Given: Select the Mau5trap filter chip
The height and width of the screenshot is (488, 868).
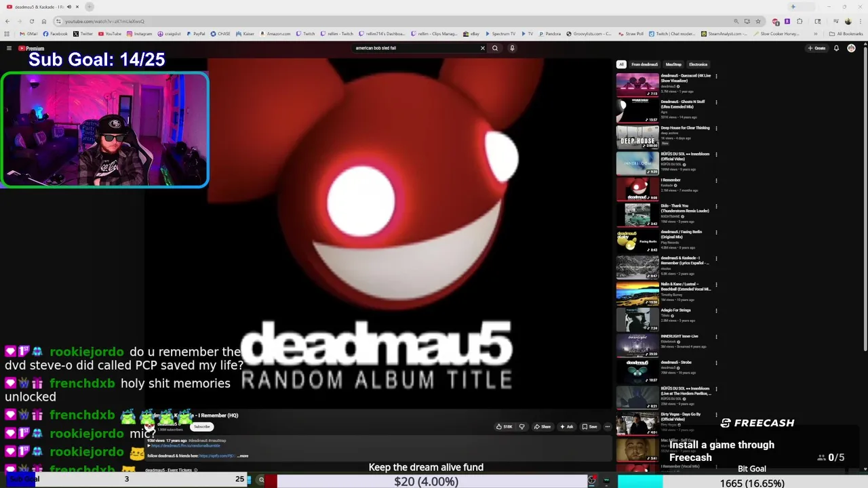Looking at the screenshot, I should click(x=673, y=64).
